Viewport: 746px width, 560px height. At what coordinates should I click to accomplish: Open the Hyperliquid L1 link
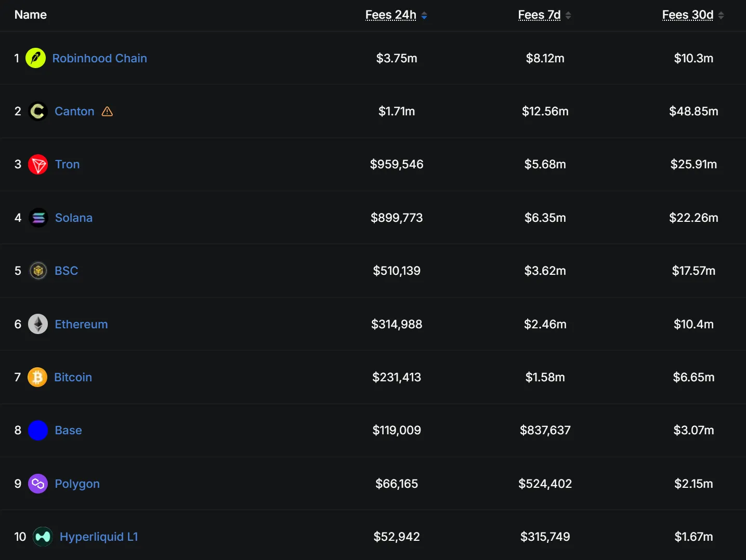99,537
